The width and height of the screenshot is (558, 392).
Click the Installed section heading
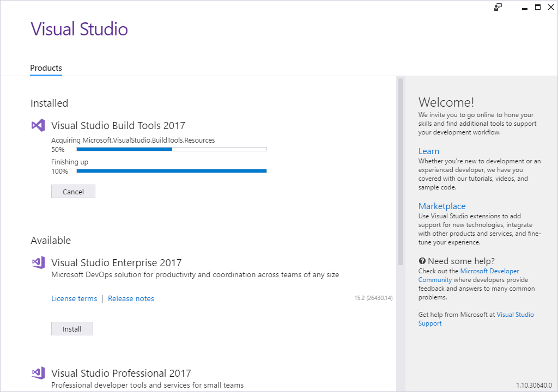[x=49, y=103]
